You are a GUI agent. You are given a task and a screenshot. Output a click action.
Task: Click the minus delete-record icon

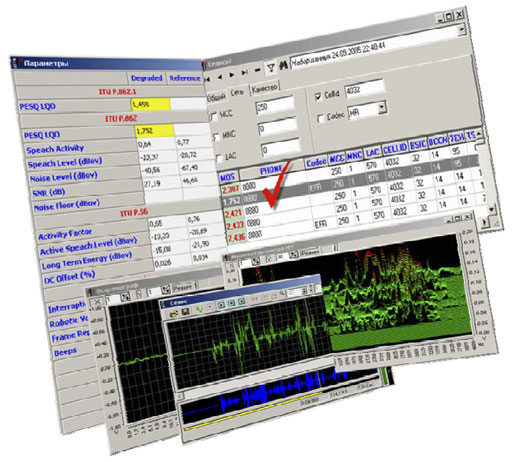(x=257, y=70)
